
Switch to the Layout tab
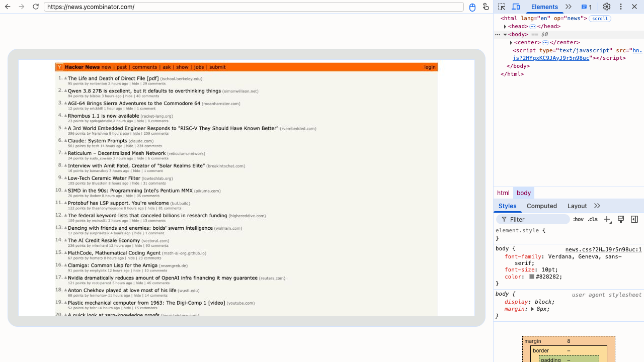(x=577, y=206)
